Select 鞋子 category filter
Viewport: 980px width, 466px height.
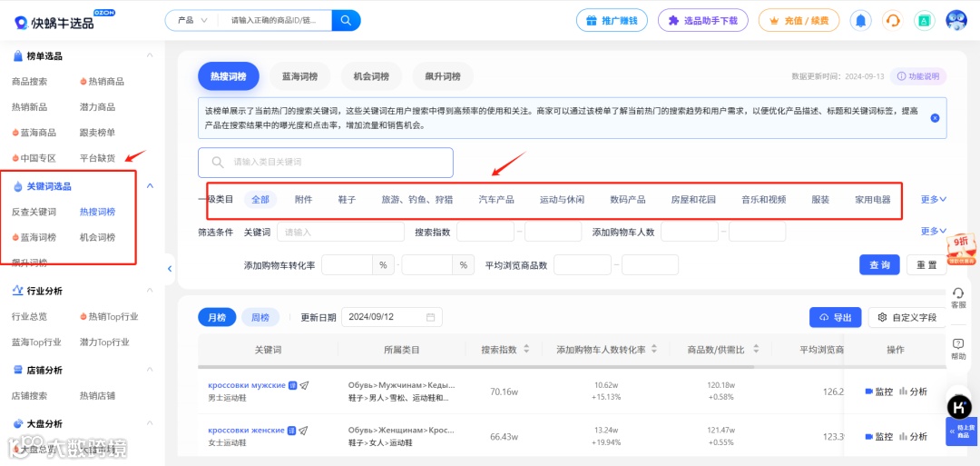347,200
